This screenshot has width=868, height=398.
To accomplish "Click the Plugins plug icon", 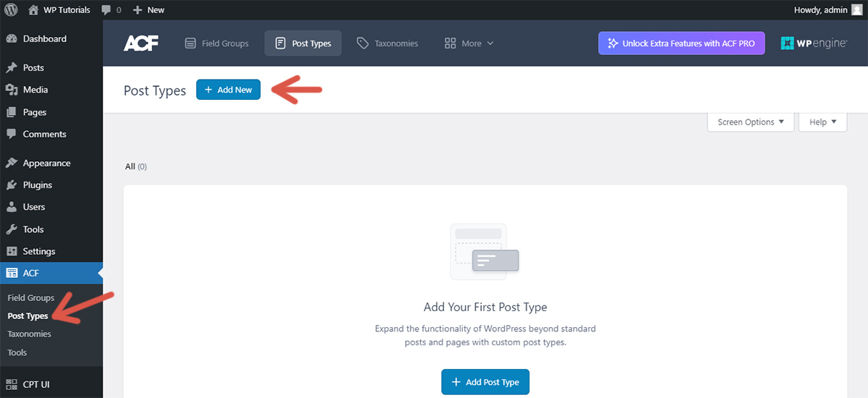I will coord(12,185).
